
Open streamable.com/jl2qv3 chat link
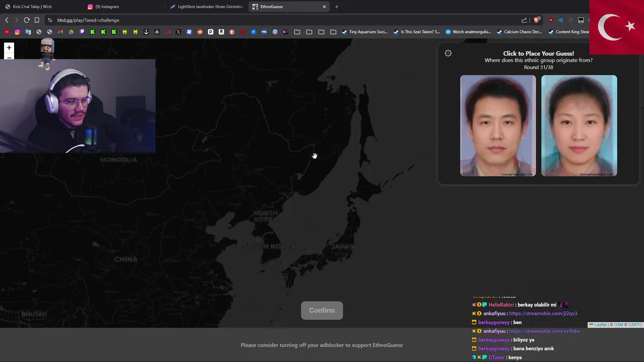(543, 313)
